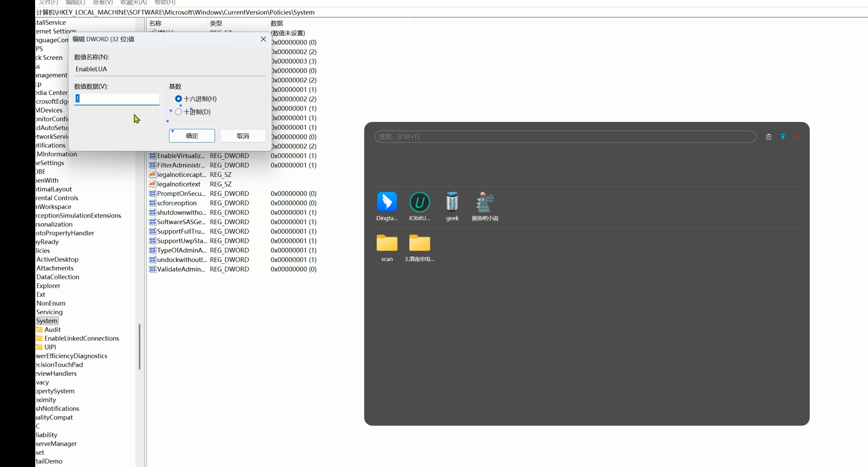This screenshot has width=868, height=467.
Task: Open the IObit Uninstaller icon
Action: [x=419, y=202]
